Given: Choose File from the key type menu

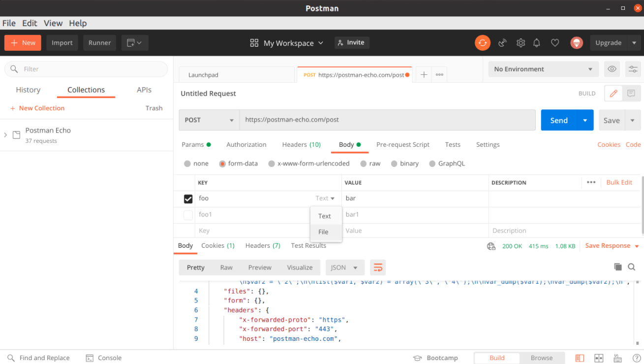Looking at the screenshot, I should pyautogui.click(x=326, y=232).
